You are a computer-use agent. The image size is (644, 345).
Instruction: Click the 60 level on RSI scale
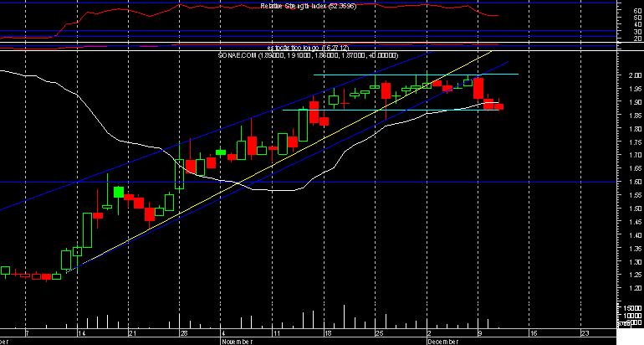coord(638,11)
